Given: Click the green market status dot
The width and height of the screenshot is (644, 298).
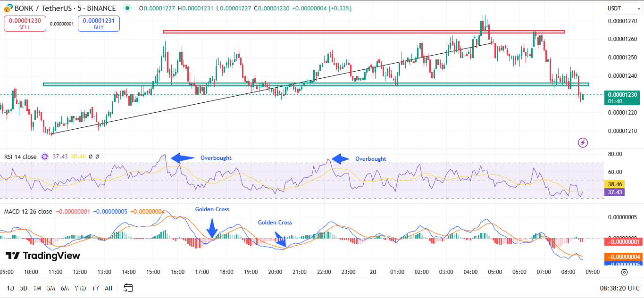Looking at the screenshot, I should pyautogui.click(x=126, y=8).
